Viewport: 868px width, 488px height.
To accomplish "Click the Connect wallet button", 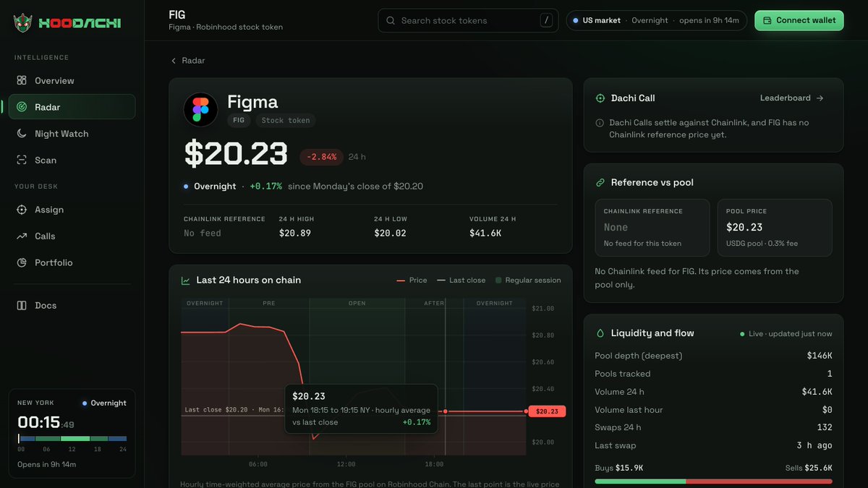I will click(799, 20).
